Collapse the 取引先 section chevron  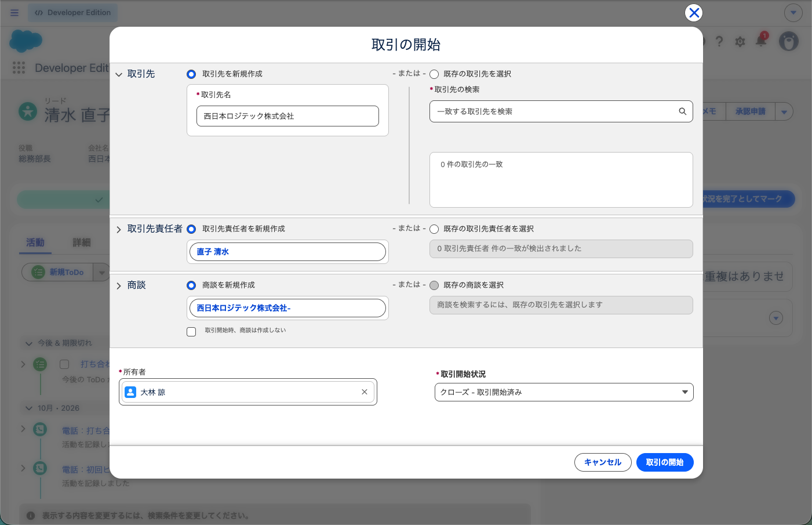[119, 74]
